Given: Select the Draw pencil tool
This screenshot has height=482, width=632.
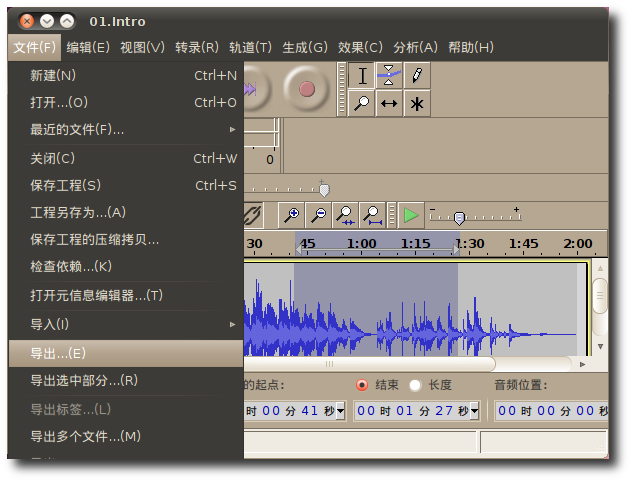Looking at the screenshot, I should click(417, 76).
